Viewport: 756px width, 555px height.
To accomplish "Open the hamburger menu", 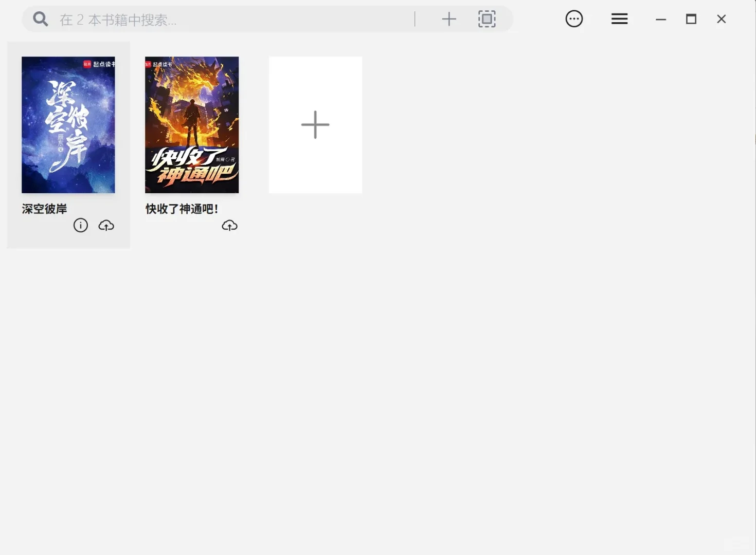I will tap(619, 19).
